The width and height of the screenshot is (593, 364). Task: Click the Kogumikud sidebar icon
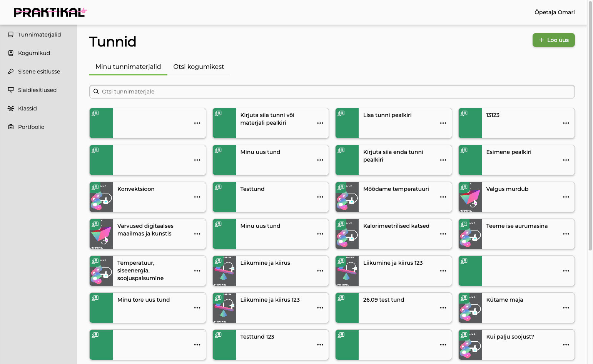11,53
